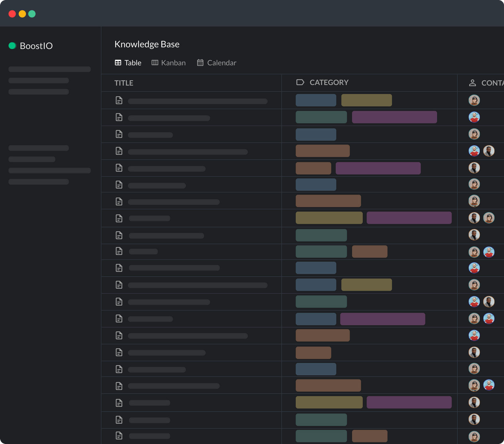This screenshot has width=504, height=444.
Task: Open the document icon in first row
Action: 119,100
